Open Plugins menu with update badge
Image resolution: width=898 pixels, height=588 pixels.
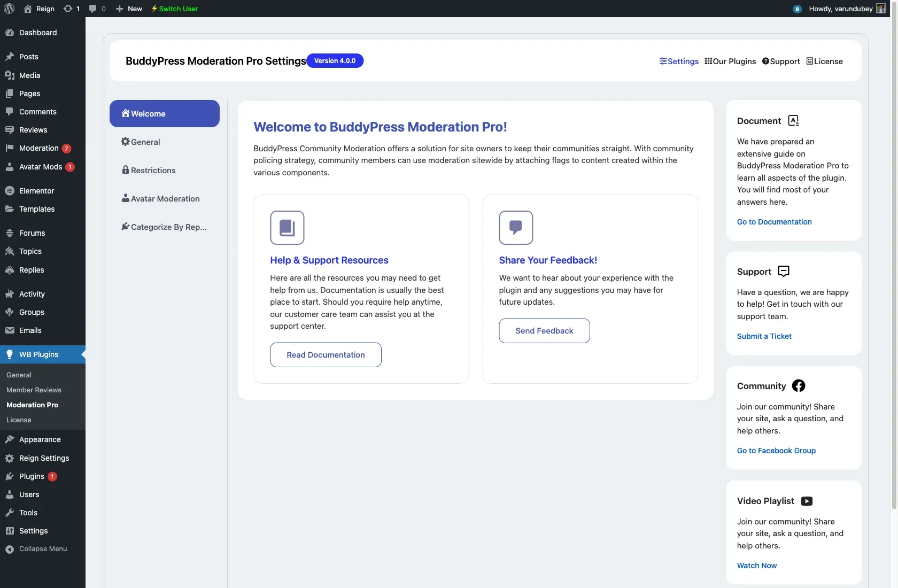[x=43, y=476]
